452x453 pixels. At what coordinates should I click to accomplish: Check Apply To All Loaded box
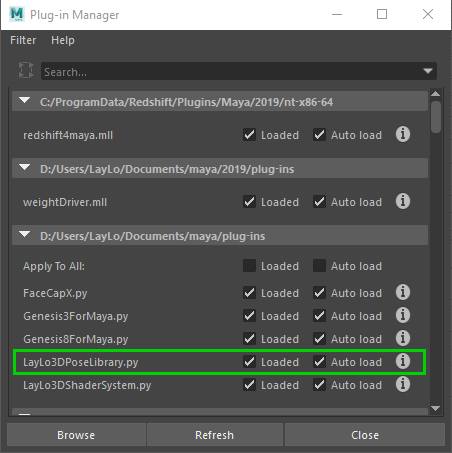point(249,266)
